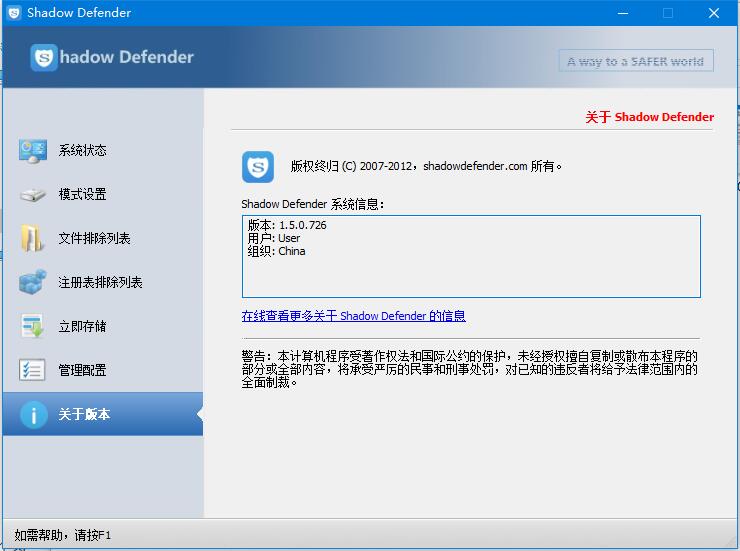Click the shield icon beside copyright notice
The image size is (740, 551).
[258, 167]
